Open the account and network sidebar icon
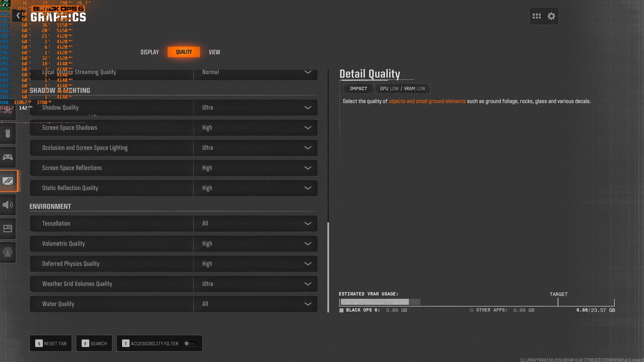 pos(8,252)
